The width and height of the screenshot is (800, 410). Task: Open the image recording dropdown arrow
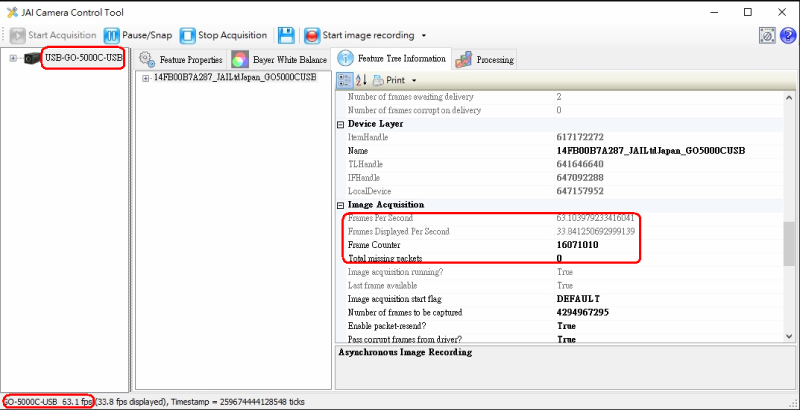click(424, 36)
